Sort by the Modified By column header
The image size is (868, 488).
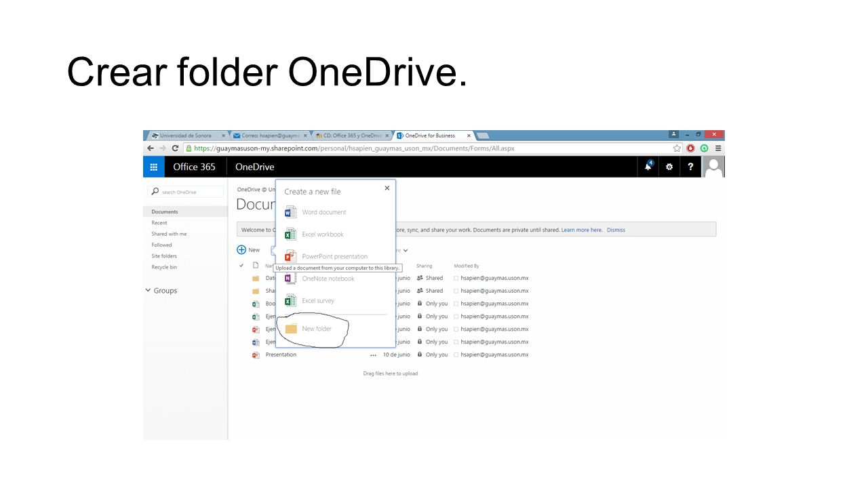click(467, 266)
